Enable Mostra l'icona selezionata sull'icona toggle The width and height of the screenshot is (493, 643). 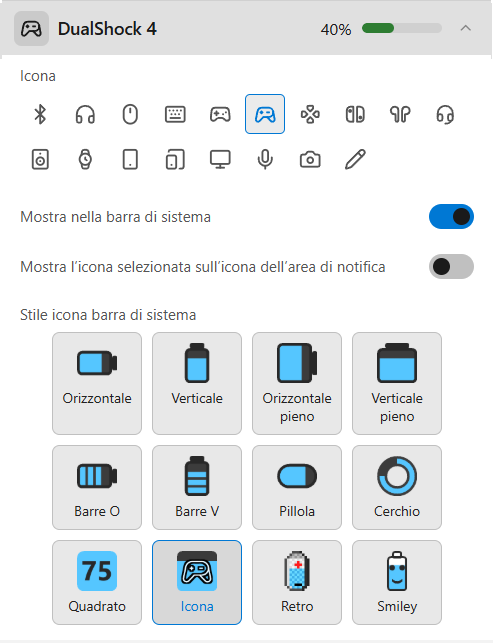451,267
